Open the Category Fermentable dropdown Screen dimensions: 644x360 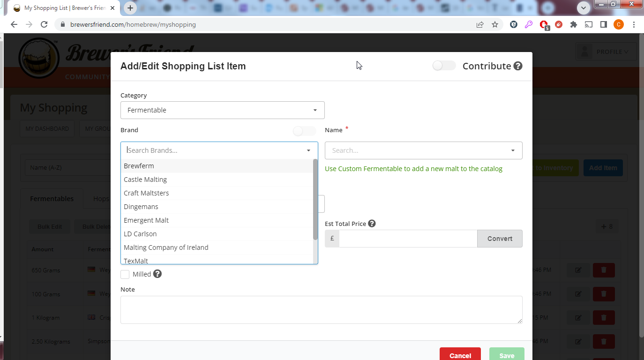(222, 110)
